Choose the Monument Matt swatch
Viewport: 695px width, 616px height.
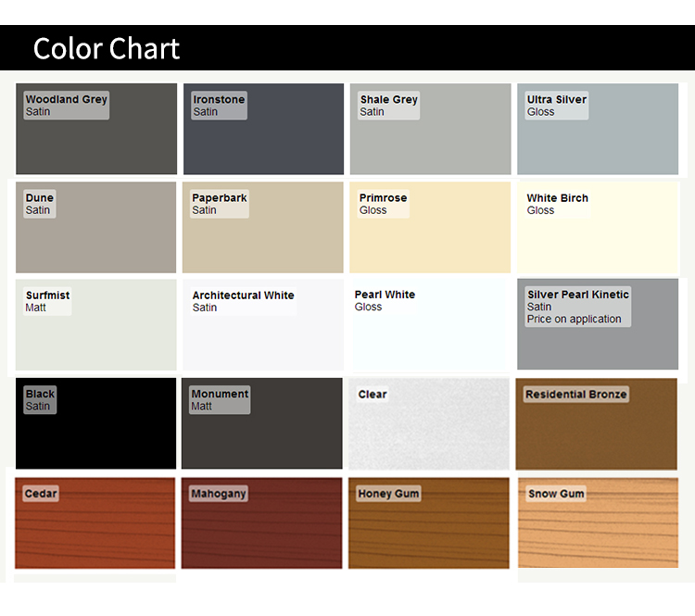tap(262, 423)
